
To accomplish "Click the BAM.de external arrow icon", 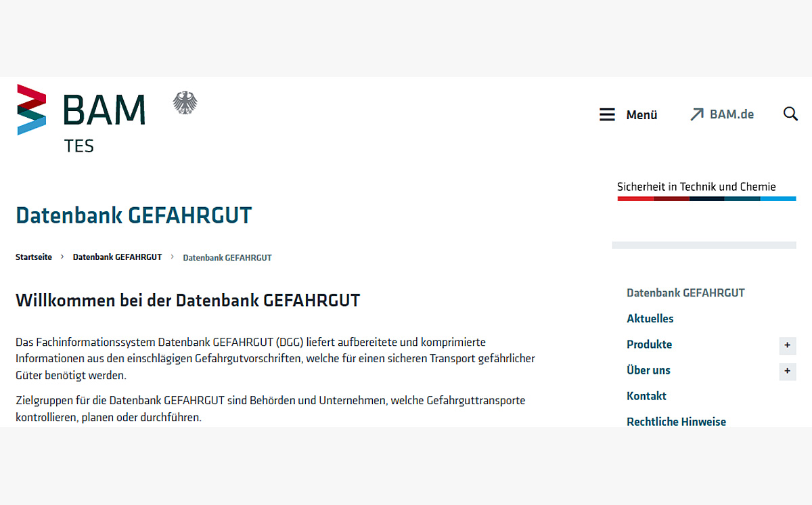I will point(697,114).
